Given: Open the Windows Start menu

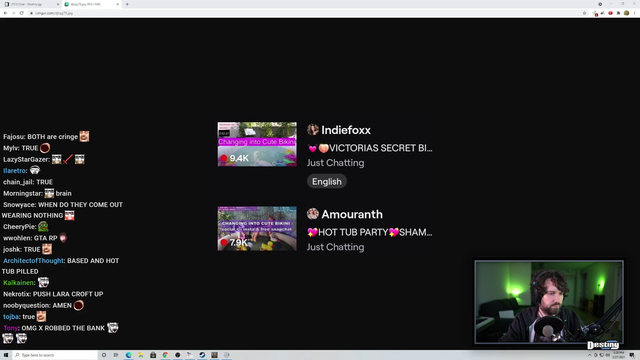Looking at the screenshot, I should pos(6,355).
